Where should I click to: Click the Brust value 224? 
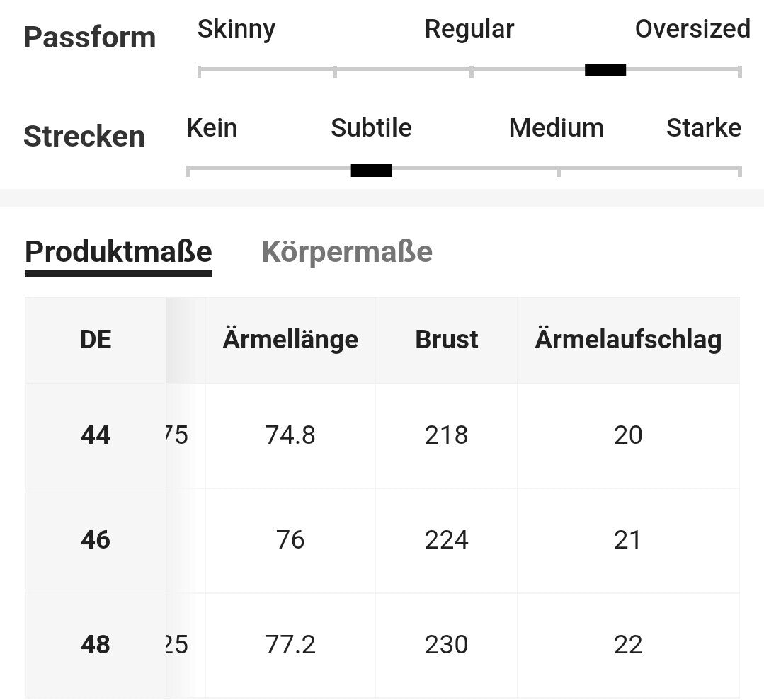click(446, 540)
